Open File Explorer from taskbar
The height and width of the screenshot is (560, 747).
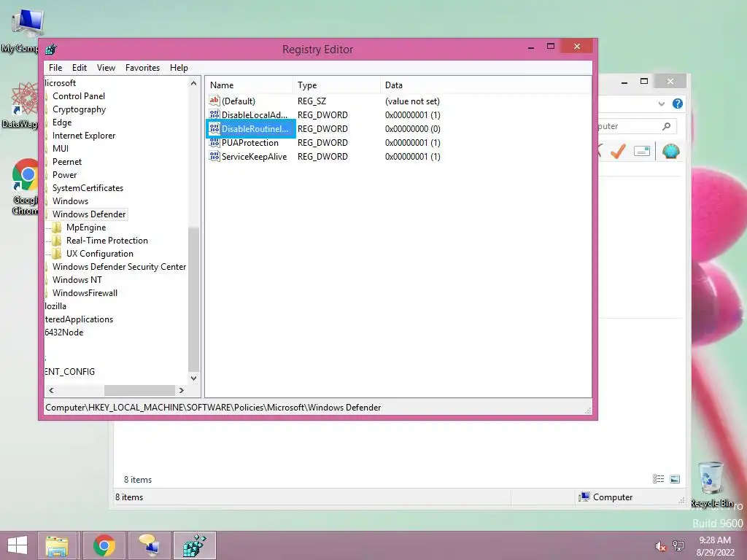57,545
